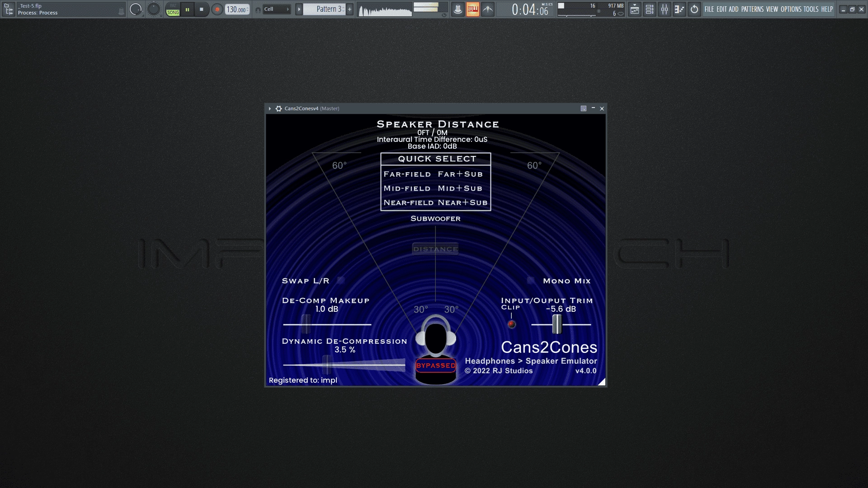Close the Cans2Cones plugin window
Screen dimensions: 868x488
602,108
